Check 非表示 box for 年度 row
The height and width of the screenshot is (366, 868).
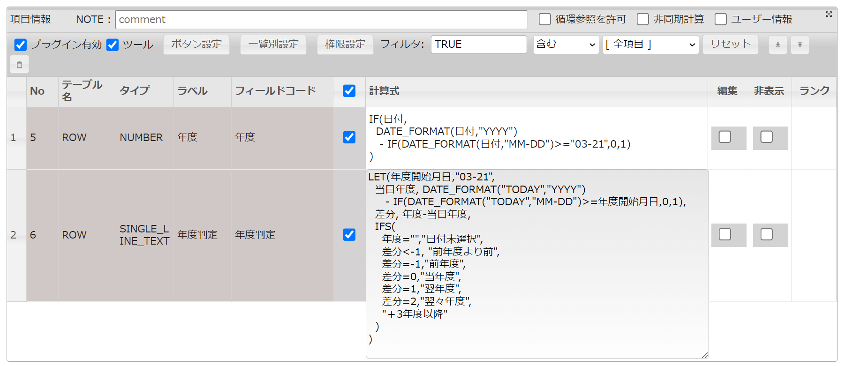coord(767,137)
